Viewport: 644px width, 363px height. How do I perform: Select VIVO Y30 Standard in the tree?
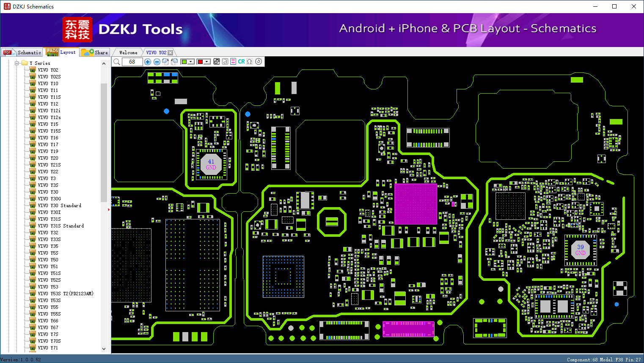click(59, 205)
